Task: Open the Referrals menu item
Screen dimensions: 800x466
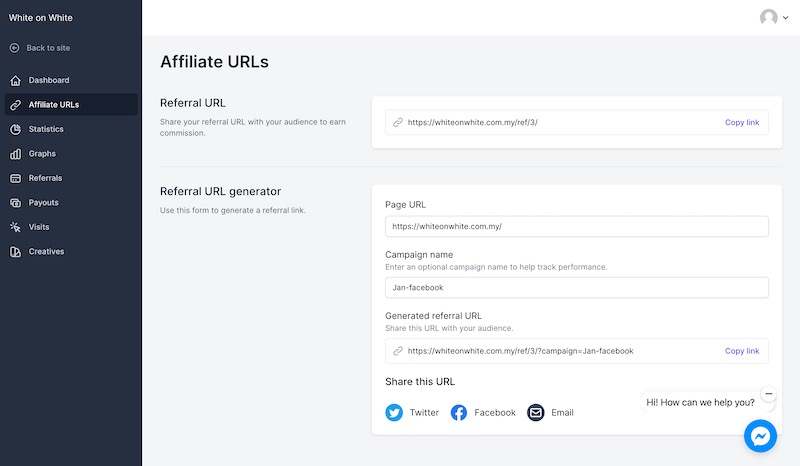Action: click(45, 178)
